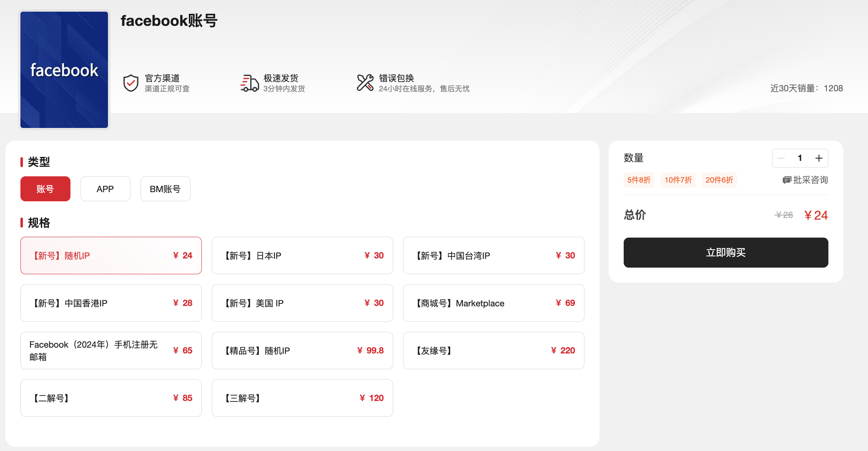
Task: Select the 账号 type tab
Action: [45, 189]
